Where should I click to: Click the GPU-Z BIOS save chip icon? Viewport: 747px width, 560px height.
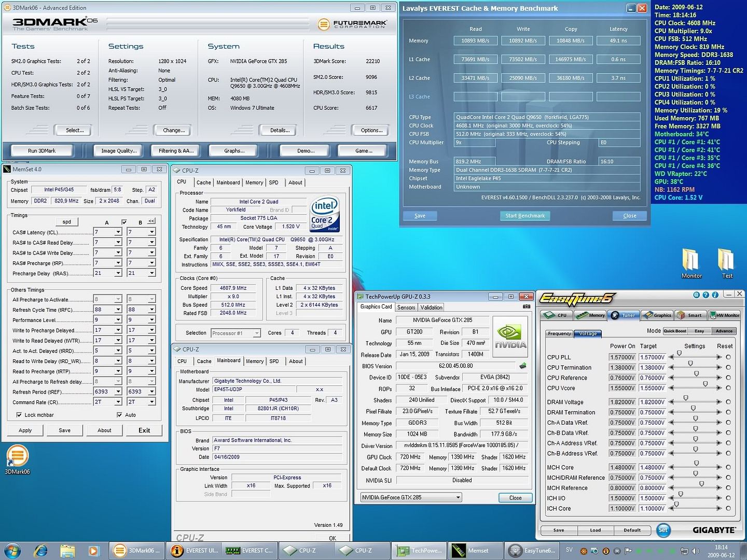pyautogui.click(x=523, y=366)
